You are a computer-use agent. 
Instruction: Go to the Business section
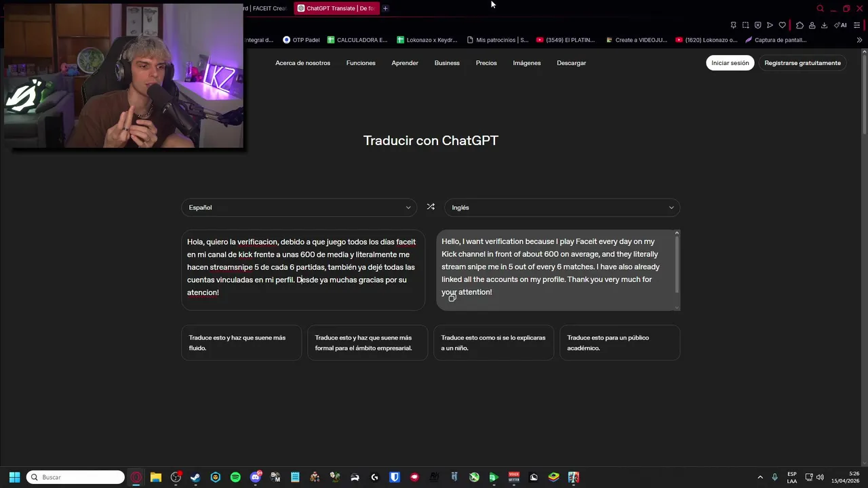[x=447, y=63]
